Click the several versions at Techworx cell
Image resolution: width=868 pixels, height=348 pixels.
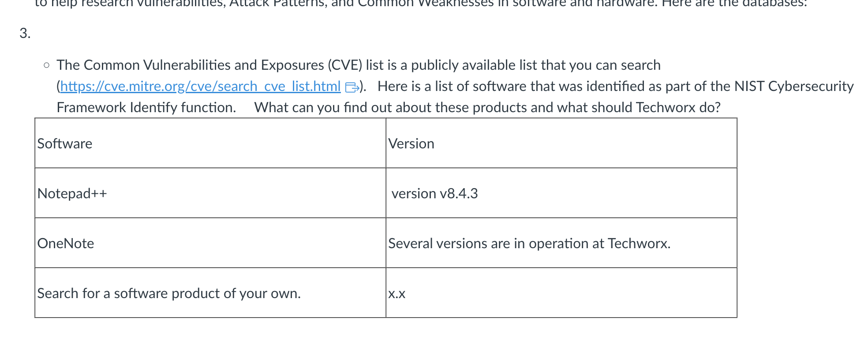[561, 243]
